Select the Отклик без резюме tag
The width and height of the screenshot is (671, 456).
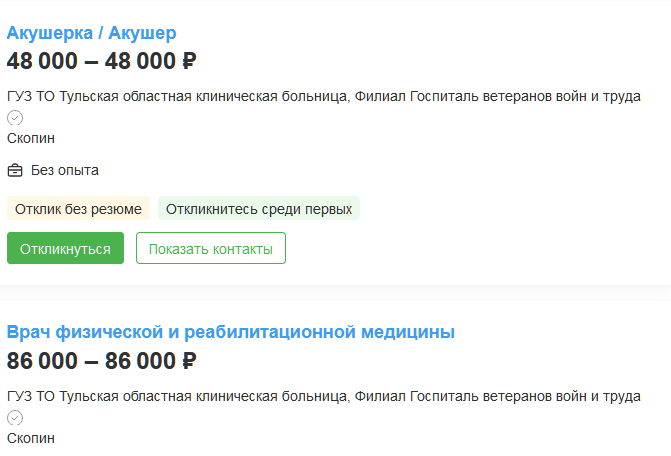click(x=78, y=209)
